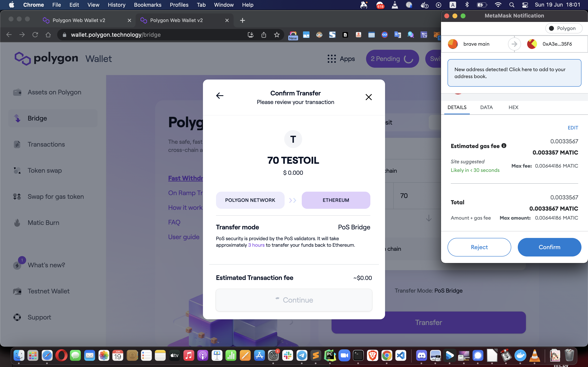Switch to the DATA tab
Screen dimensions: 588x367
click(x=486, y=107)
